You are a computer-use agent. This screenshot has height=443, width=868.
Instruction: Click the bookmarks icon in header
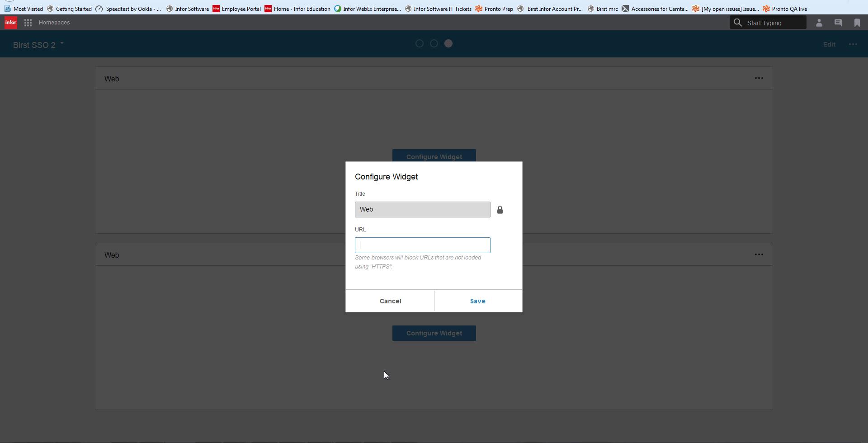pyautogui.click(x=857, y=23)
